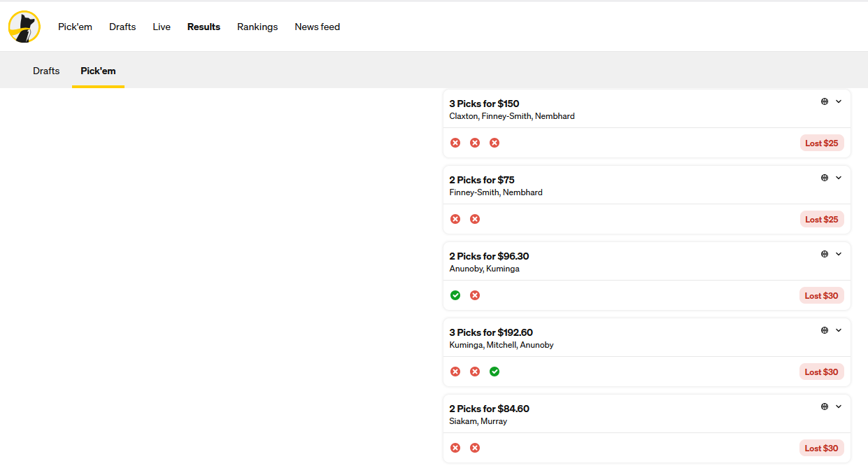Click the '3 Picks for $192.60' title
Image resolution: width=868 pixels, height=466 pixels.
pos(491,332)
